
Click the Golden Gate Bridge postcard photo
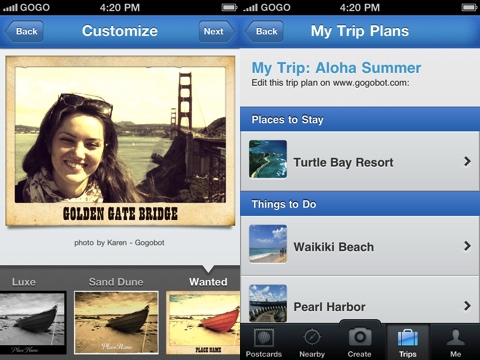pos(120,134)
